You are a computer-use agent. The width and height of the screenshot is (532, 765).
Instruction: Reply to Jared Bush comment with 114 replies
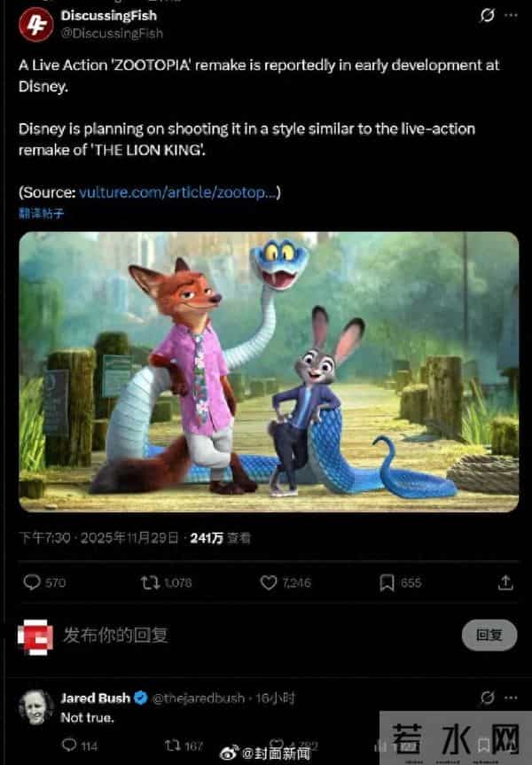(x=69, y=745)
